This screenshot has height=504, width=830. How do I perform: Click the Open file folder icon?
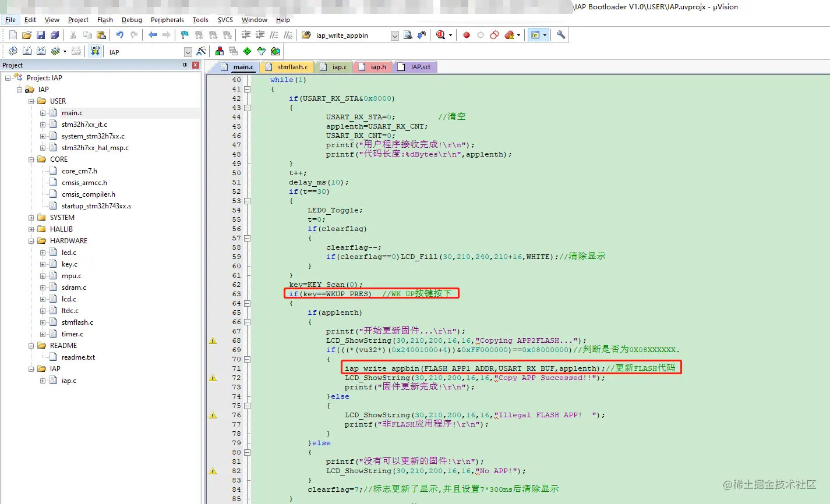click(x=27, y=35)
